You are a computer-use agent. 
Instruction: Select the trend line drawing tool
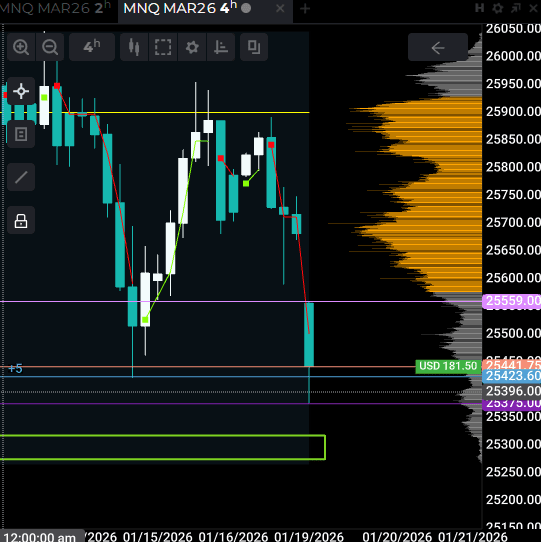pyautogui.click(x=21, y=177)
